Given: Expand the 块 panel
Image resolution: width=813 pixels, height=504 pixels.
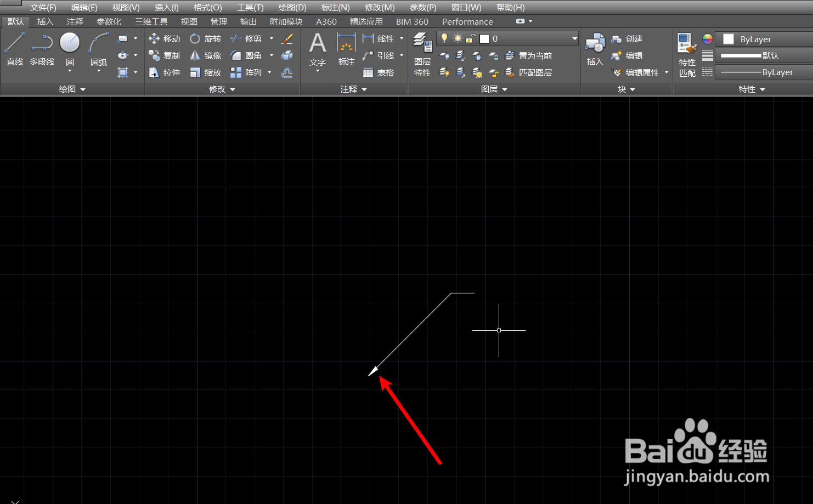Looking at the screenshot, I should [626, 89].
